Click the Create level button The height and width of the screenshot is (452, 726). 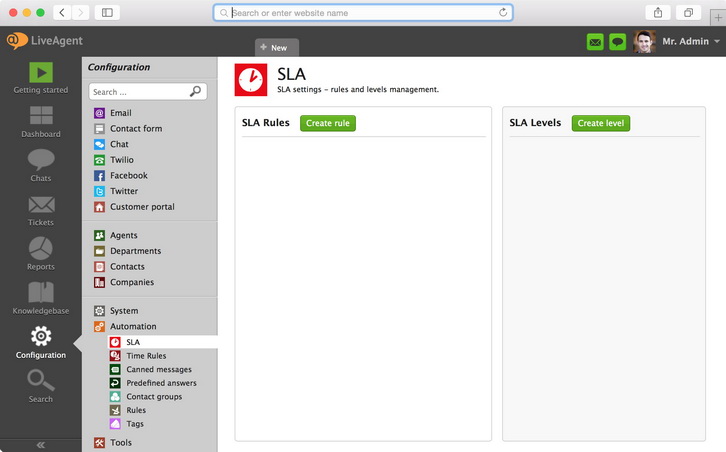(x=600, y=123)
